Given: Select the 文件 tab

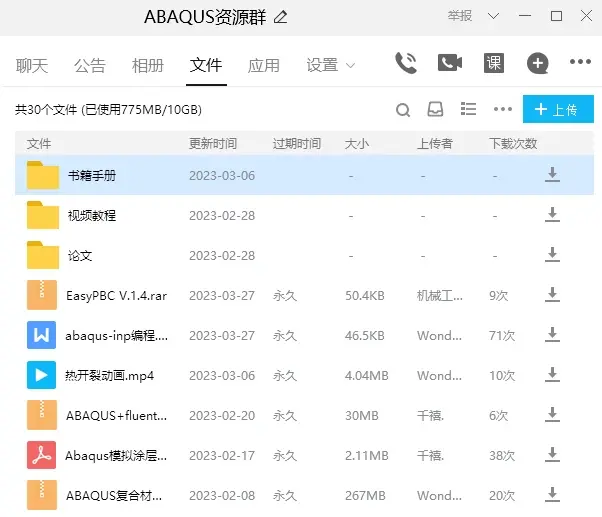Looking at the screenshot, I should point(206,65).
